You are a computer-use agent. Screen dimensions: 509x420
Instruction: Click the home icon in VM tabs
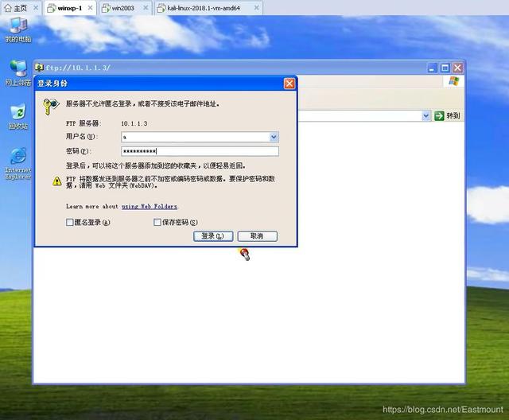(8, 8)
